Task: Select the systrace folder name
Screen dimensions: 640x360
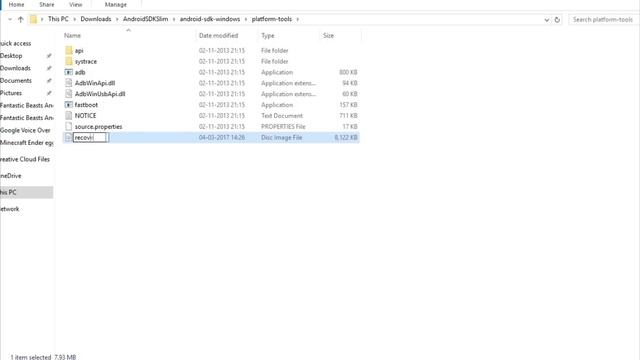Action: [x=86, y=61]
